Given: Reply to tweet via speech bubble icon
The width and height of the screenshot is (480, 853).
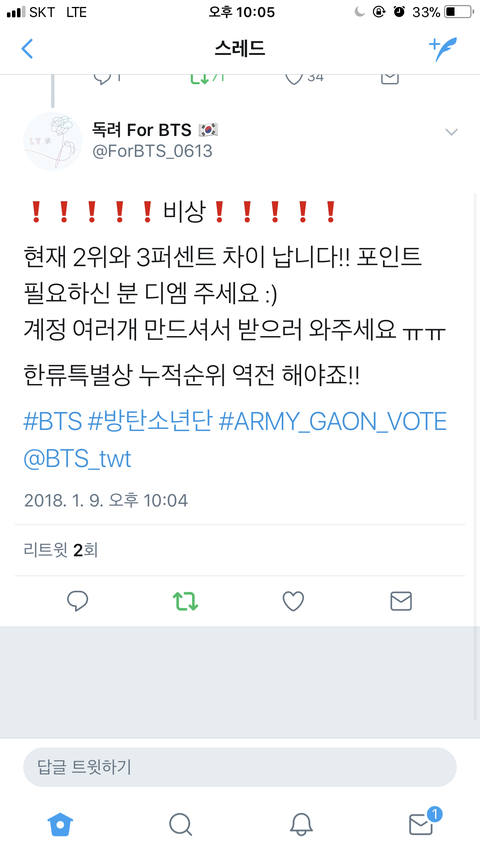Looking at the screenshot, I should click(77, 601).
